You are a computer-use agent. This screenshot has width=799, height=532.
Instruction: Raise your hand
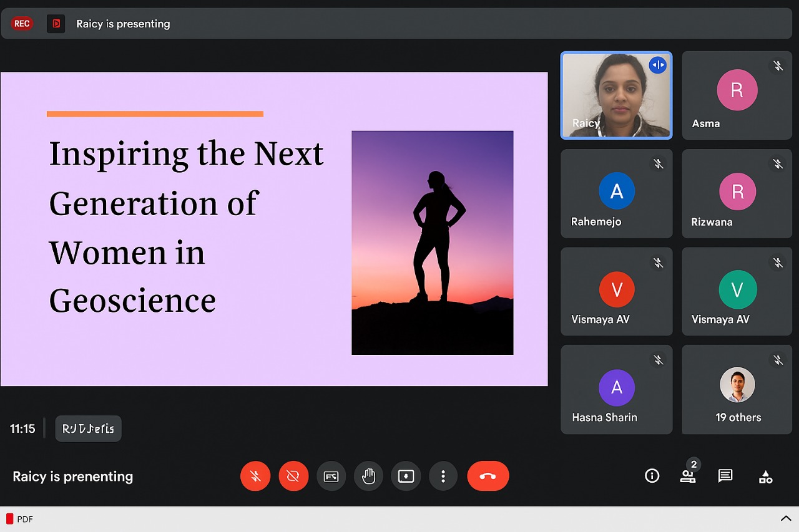click(x=368, y=476)
